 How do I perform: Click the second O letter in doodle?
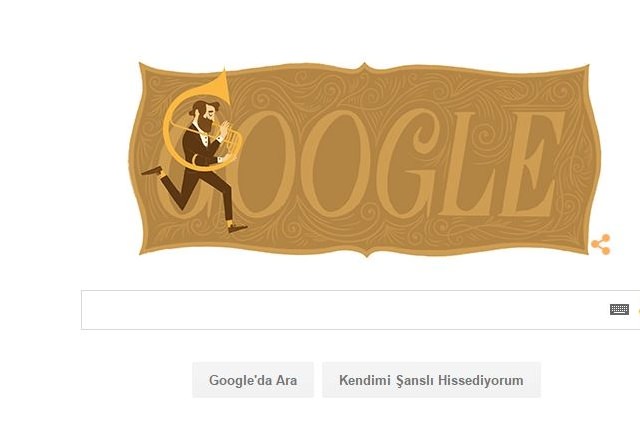(337, 164)
